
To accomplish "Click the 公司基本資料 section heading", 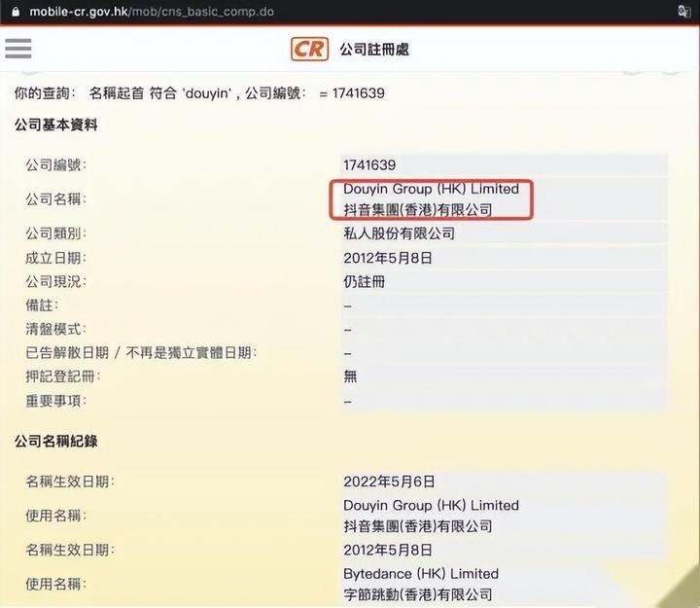I will click(55, 125).
